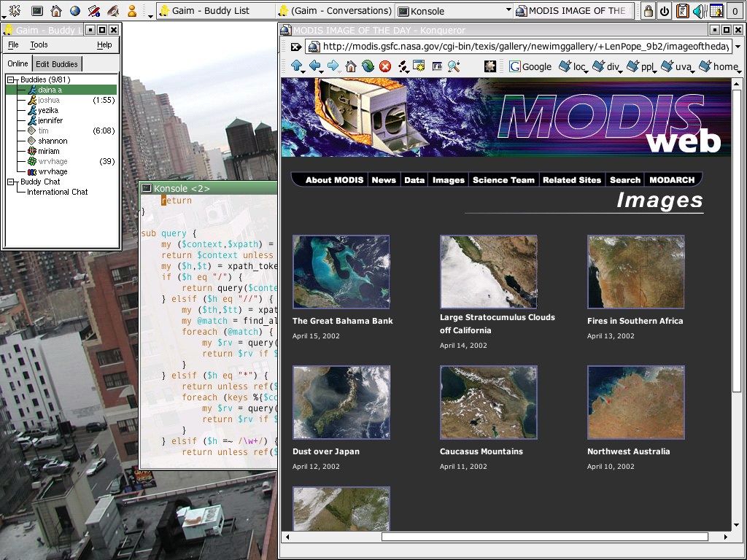Open the About MODIS nav item
This screenshot has height=560, width=747.
(x=334, y=180)
